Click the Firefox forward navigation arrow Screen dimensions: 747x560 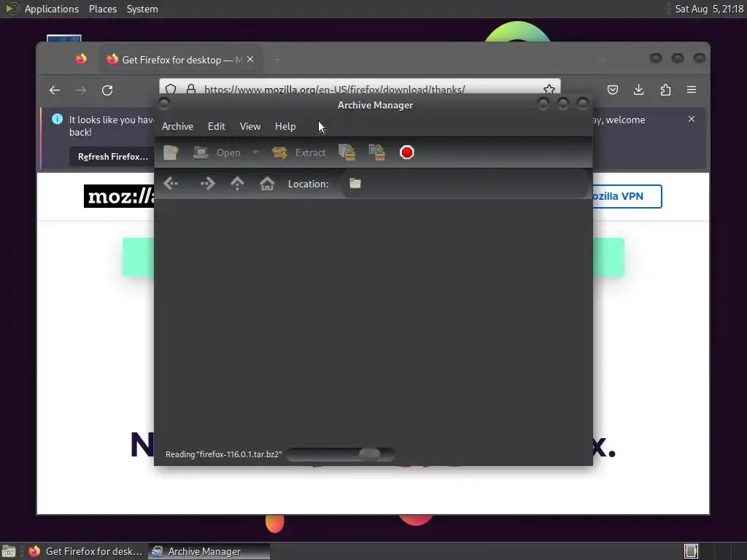[81, 90]
